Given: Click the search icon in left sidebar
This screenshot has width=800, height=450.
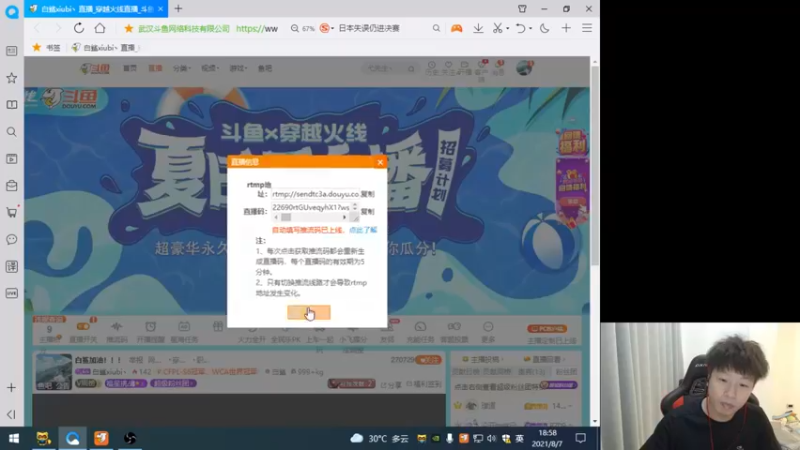Looking at the screenshot, I should click(x=11, y=132).
